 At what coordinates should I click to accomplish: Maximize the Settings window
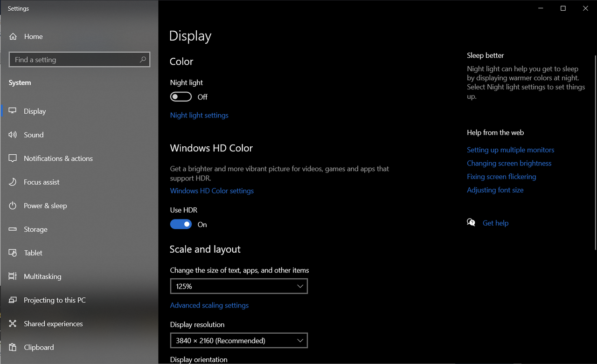click(563, 8)
